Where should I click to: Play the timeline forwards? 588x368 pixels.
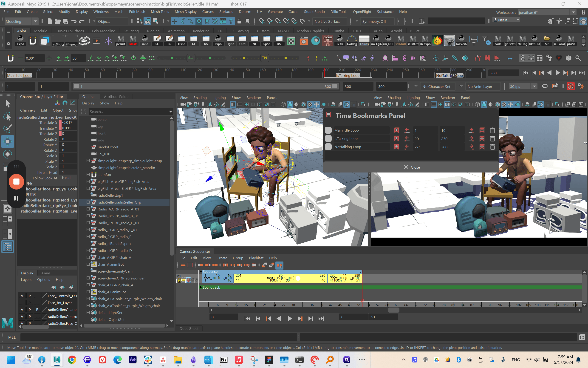pos(557,73)
